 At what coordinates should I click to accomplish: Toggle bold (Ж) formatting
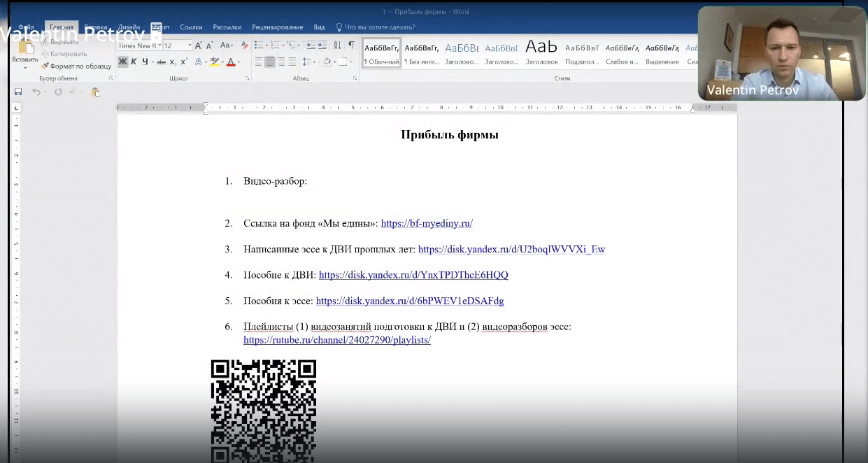coord(122,62)
